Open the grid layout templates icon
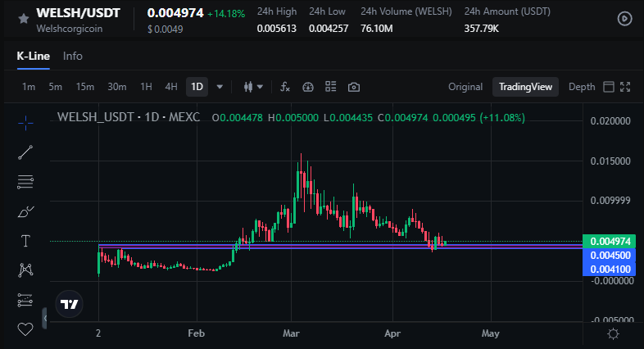The height and width of the screenshot is (349, 644). [331, 87]
